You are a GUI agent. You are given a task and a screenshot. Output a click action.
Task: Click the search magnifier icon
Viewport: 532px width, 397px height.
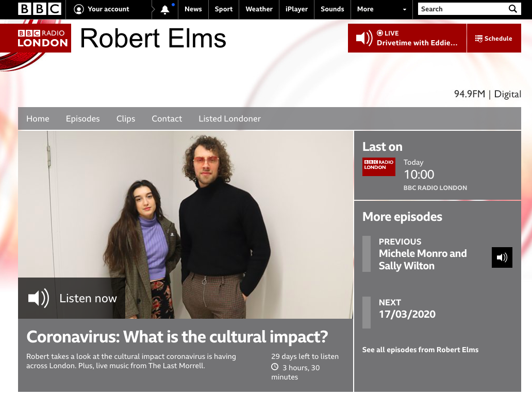(512, 9)
